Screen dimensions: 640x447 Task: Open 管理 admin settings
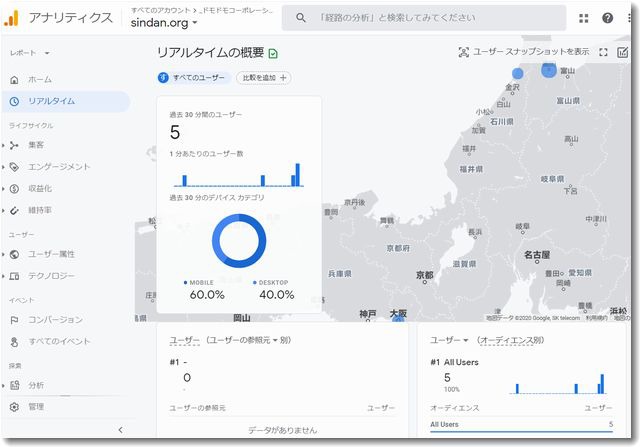pos(36,407)
